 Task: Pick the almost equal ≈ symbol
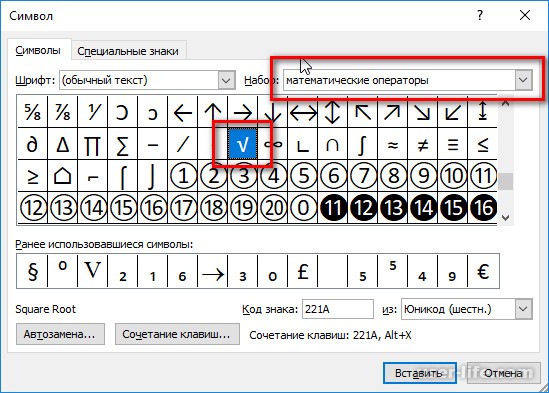coord(392,144)
